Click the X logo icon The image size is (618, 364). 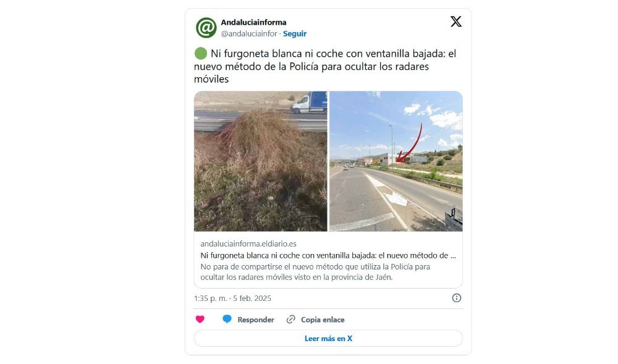(456, 21)
